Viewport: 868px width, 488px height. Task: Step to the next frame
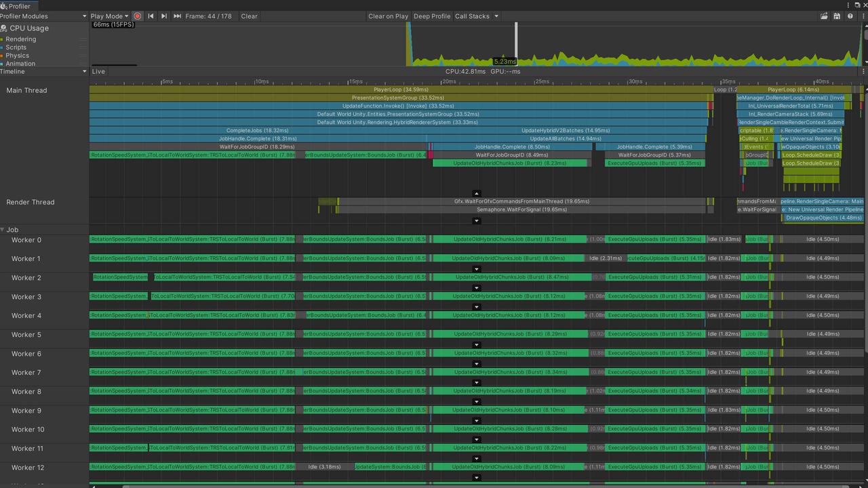(x=164, y=16)
